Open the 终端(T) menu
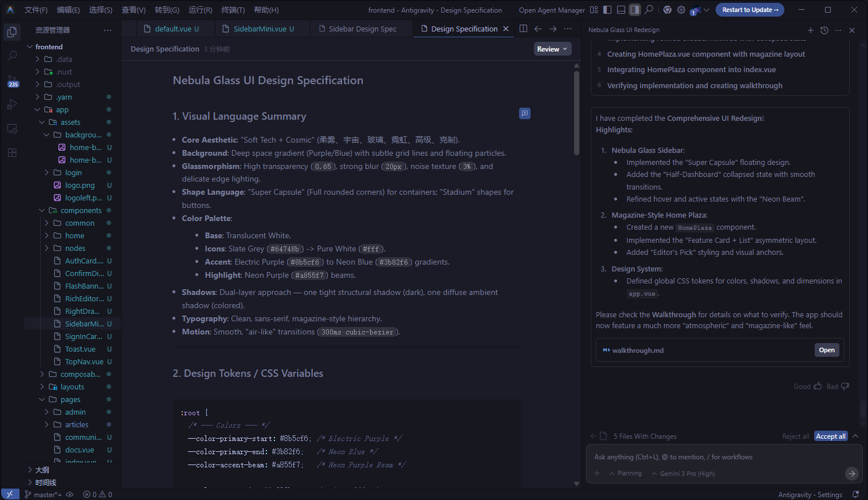868x500 pixels. pyautogui.click(x=233, y=10)
